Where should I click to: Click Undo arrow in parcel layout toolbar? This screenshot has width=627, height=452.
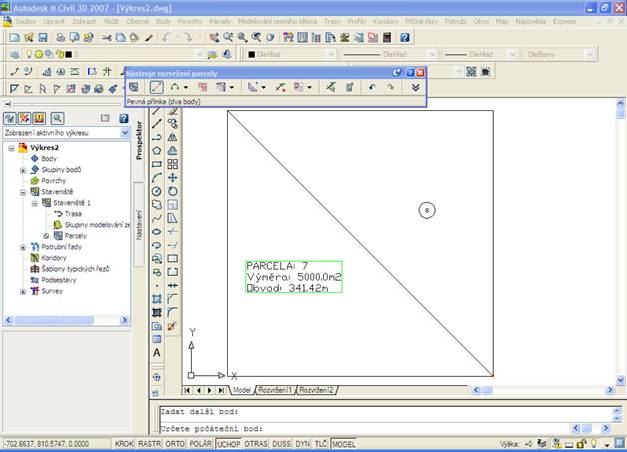[372, 87]
